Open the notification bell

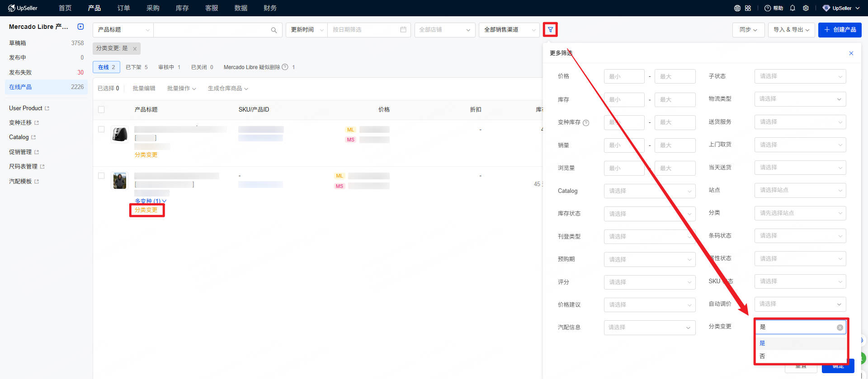point(793,8)
